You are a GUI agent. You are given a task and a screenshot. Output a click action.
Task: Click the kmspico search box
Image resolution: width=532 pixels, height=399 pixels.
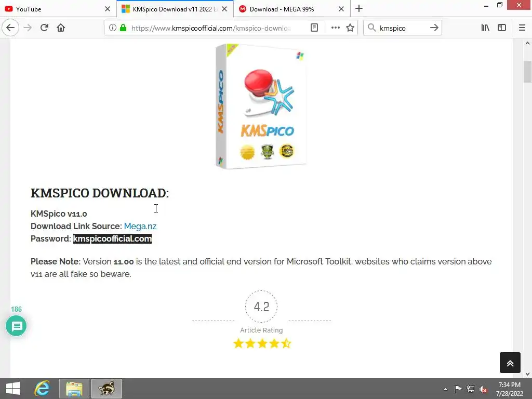(x=402, y=28)
